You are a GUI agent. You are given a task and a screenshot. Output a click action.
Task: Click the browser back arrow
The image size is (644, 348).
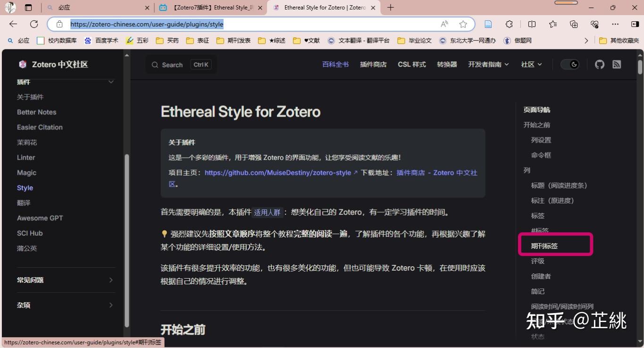13,24
